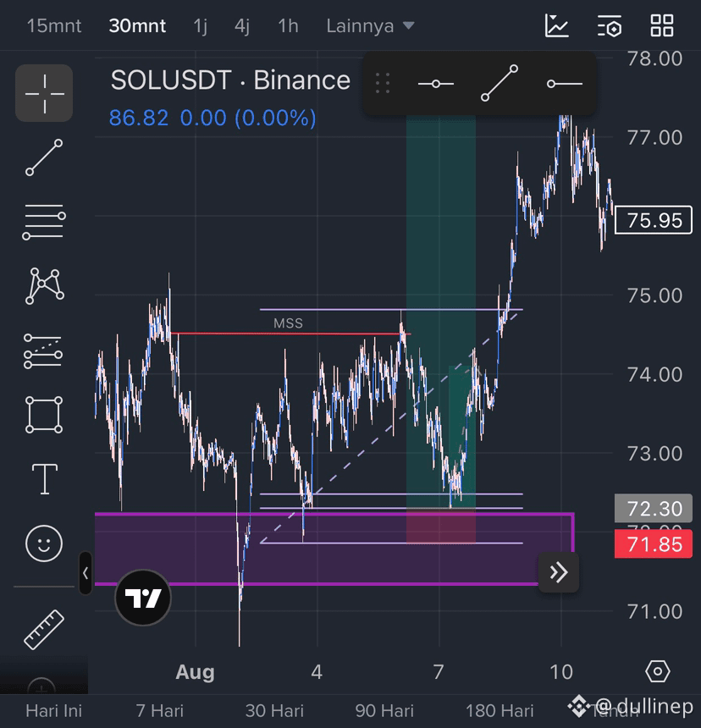This screenshot has height=728, width=701.
Task: Select the horizontal ray favorite tool
Action: 565,84
